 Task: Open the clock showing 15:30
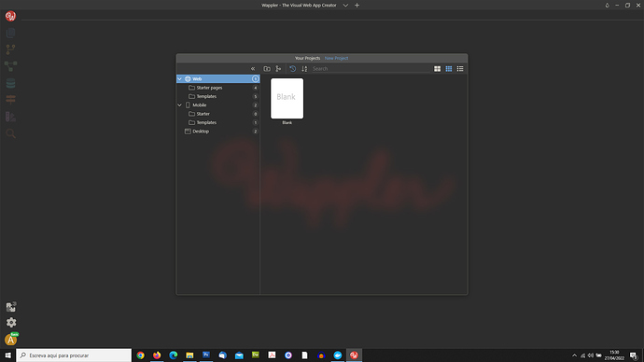coord(614,355)
